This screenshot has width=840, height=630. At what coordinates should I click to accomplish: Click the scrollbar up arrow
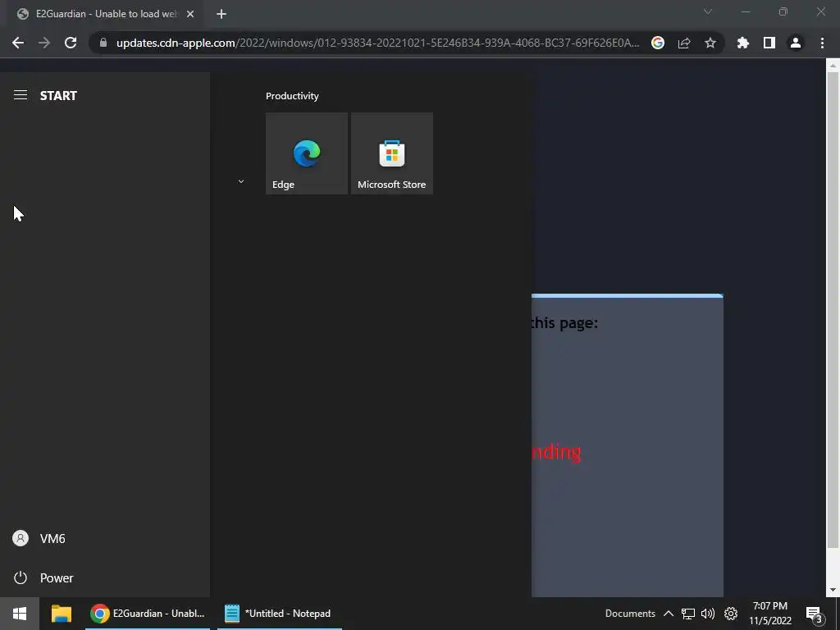click(x=833, y=66)
